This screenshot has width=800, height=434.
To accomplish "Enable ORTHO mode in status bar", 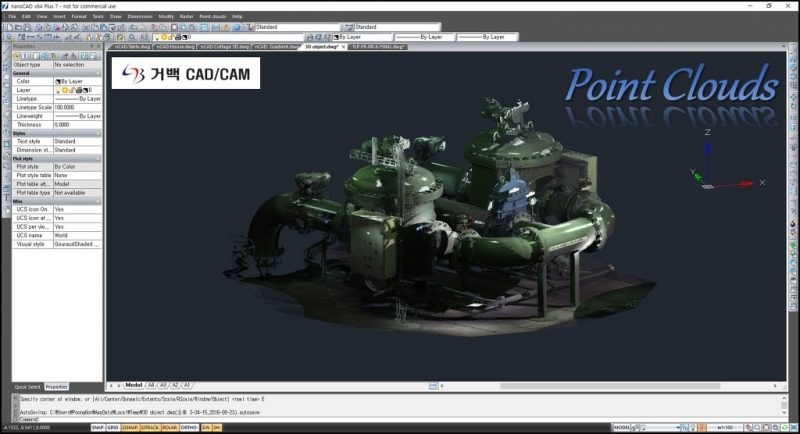I will pyautogui.click(x=188, y=427).
